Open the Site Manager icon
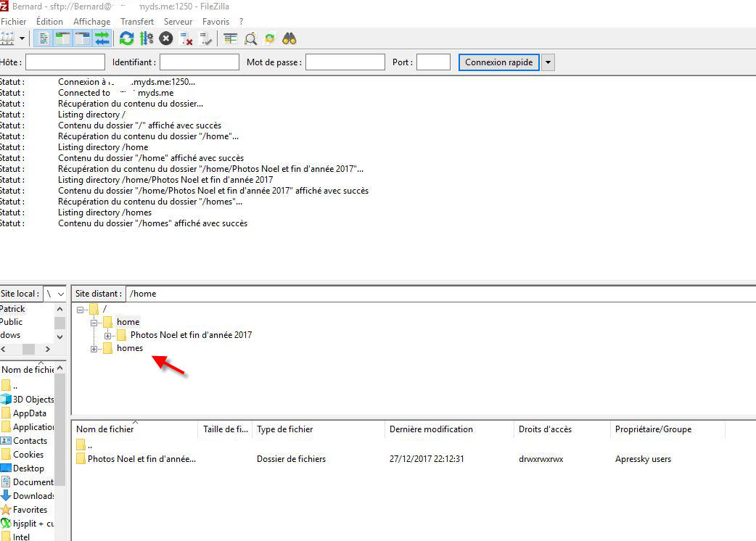 [x=7, y=38]
